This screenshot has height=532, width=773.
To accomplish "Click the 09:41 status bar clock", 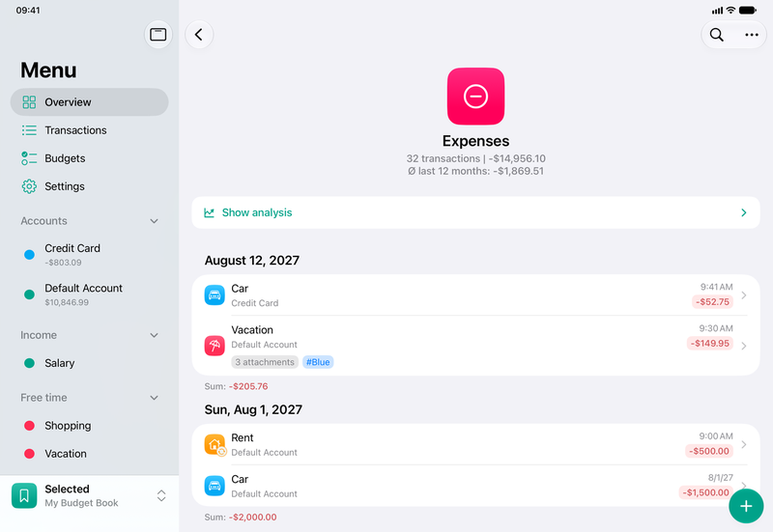I will (28, 10).
